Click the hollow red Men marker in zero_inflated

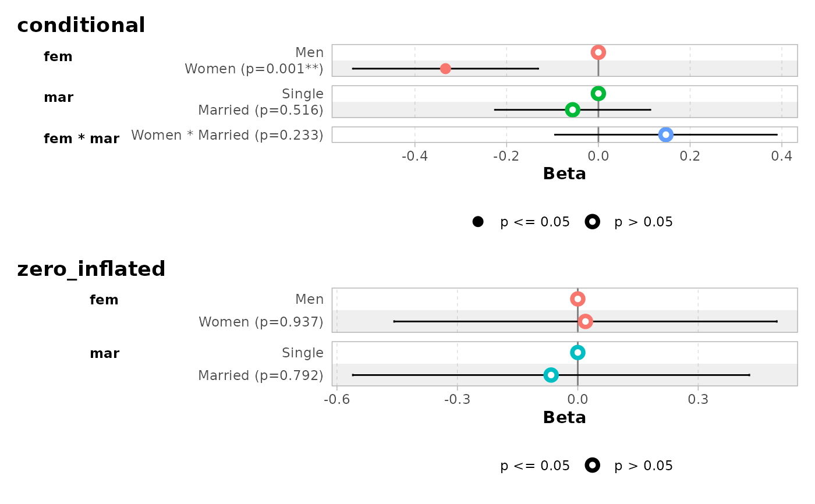pyautogui.click(x=577, y=299)
